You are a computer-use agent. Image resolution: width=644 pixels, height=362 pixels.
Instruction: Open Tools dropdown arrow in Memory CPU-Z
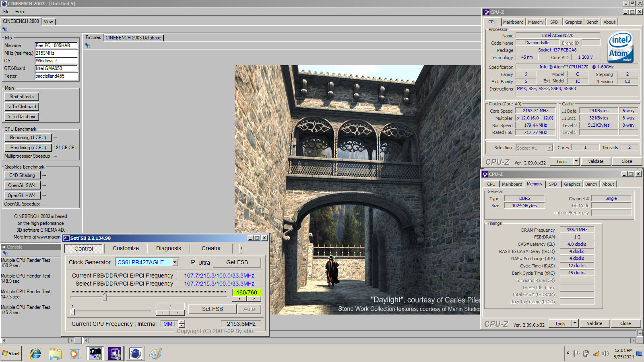575,323
